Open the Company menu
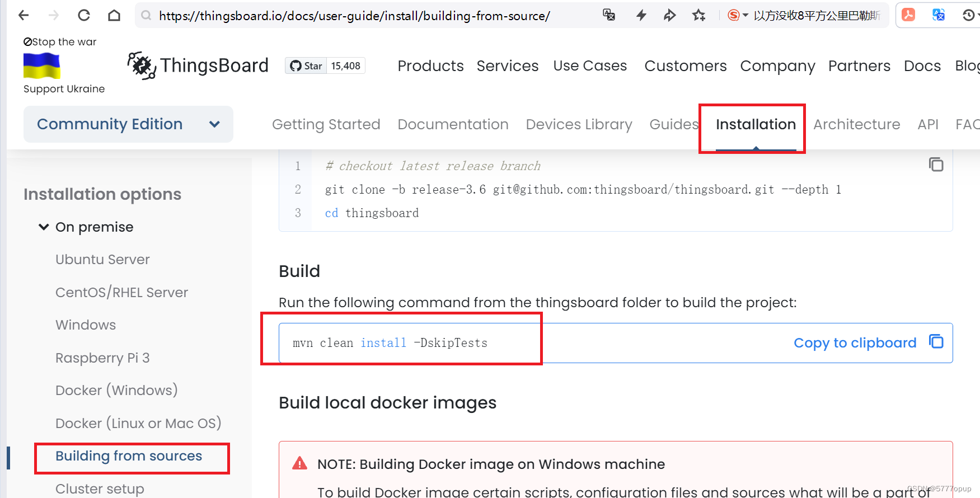The height and width of the screenshot is (498, 980). [777, 66]
